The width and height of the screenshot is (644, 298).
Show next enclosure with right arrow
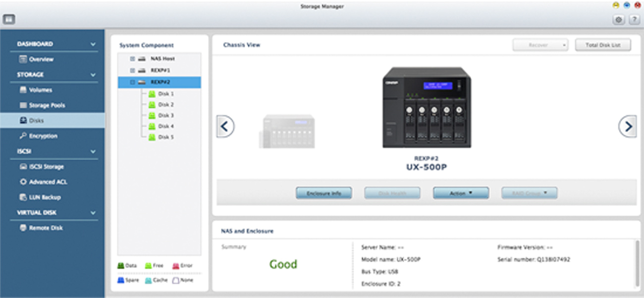(x=628, y=127)
